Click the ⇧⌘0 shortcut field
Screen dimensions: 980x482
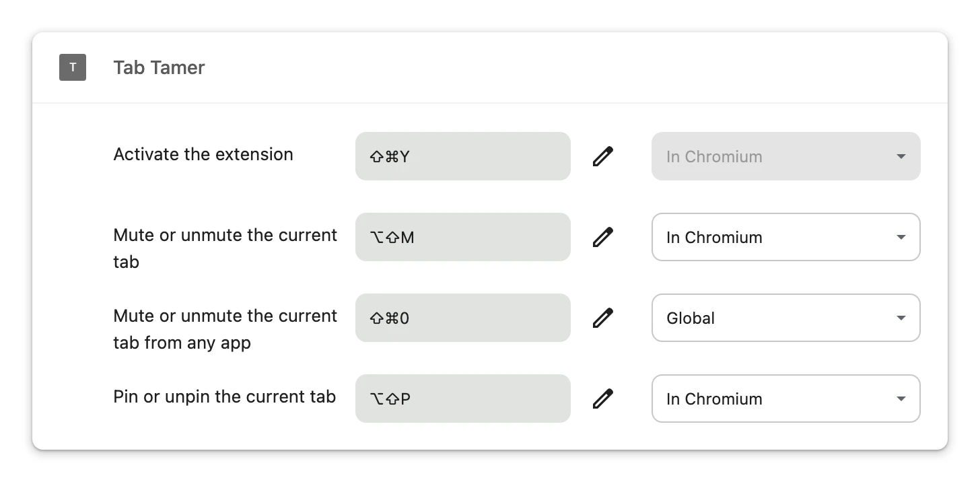tap(463, 318)
